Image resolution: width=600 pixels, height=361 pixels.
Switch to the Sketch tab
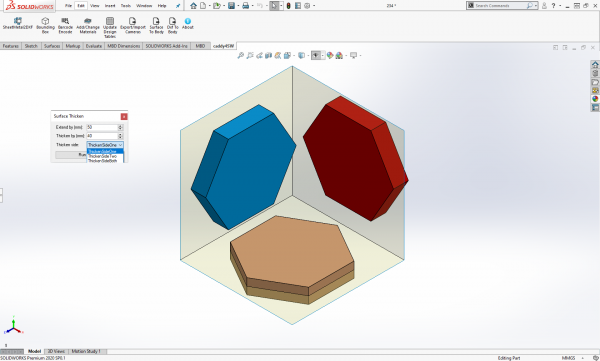[31, 46]
